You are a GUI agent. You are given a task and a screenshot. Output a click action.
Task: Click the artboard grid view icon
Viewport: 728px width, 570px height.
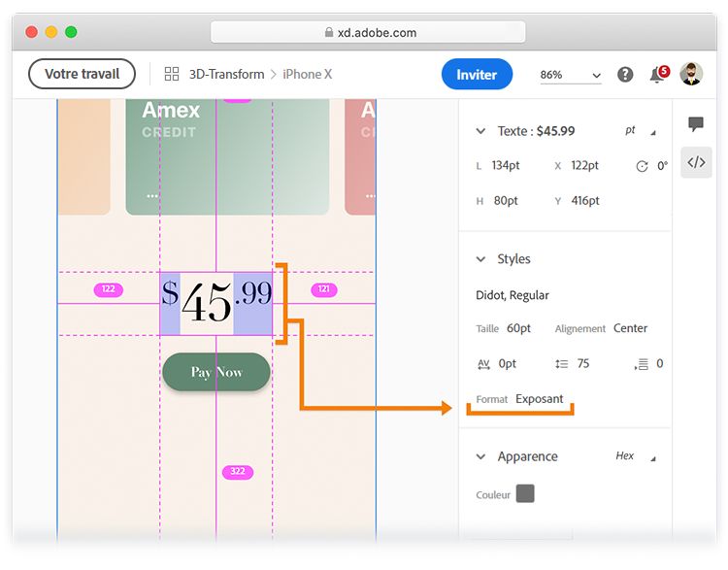pyautogui.click(x=172, y=74)
